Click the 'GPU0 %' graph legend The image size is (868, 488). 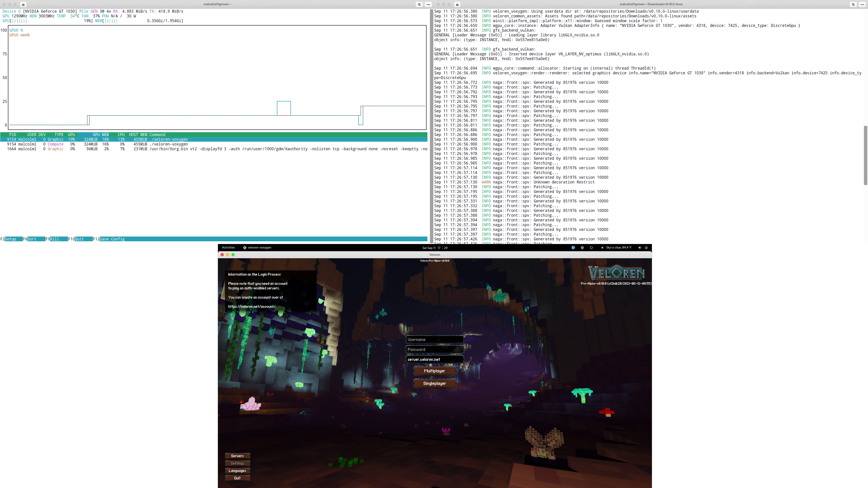(x=16, y=30)
